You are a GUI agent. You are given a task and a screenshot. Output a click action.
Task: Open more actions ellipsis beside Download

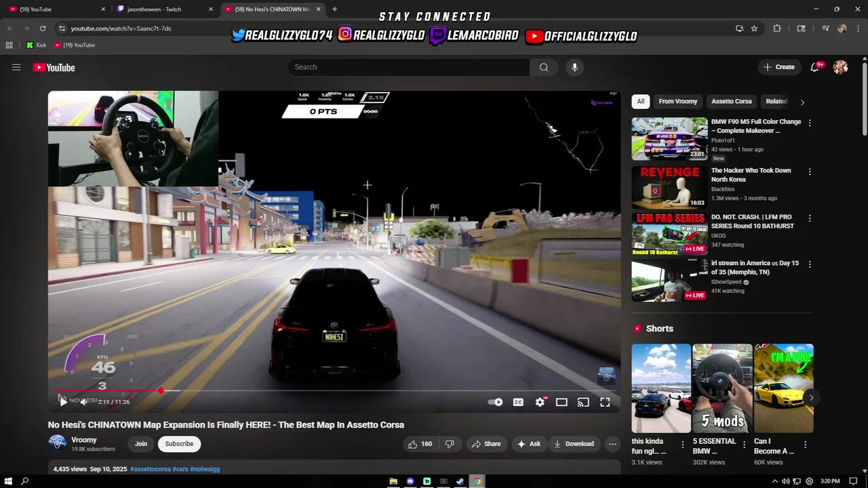pos(612,444)
